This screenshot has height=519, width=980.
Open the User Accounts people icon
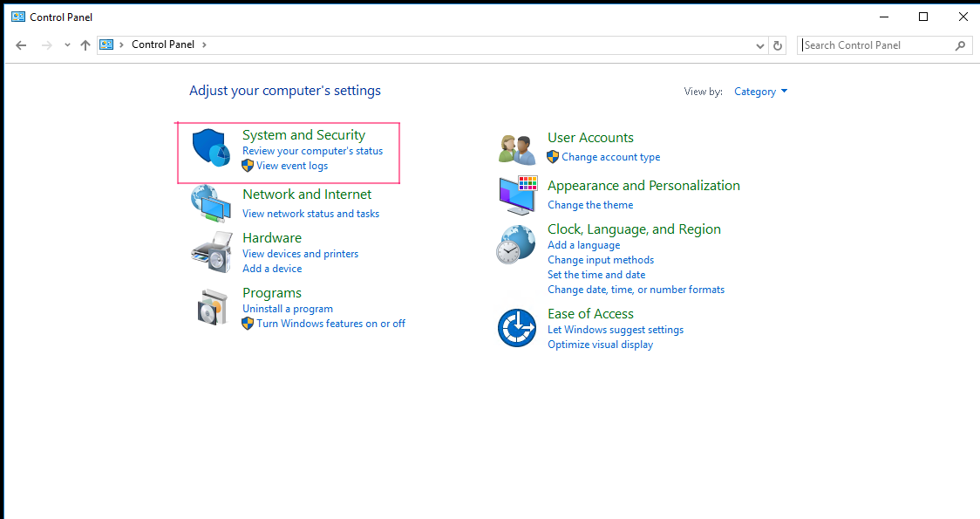518,149
